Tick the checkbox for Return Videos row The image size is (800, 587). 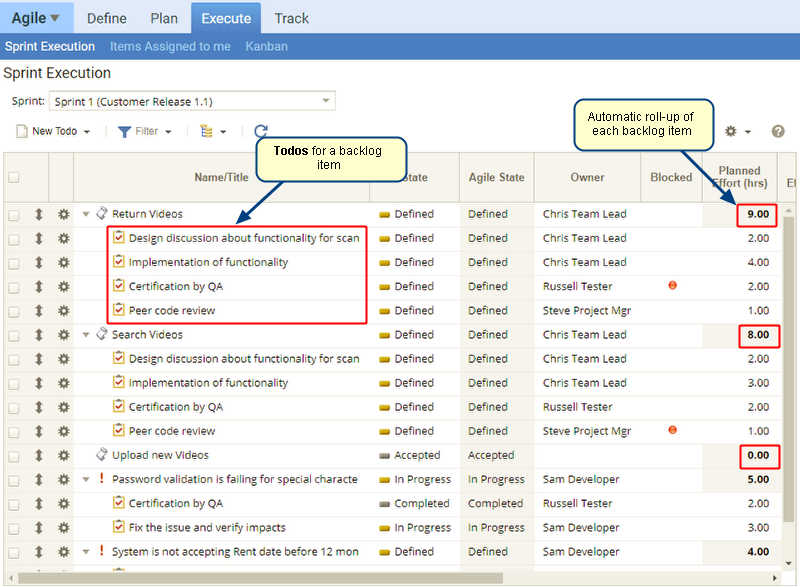pyautogui.click(x=14, y=214)
